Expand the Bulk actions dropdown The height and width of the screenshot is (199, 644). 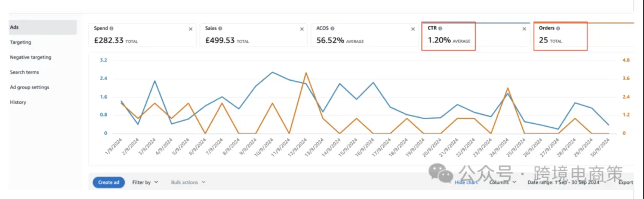[x=188, y=182]
